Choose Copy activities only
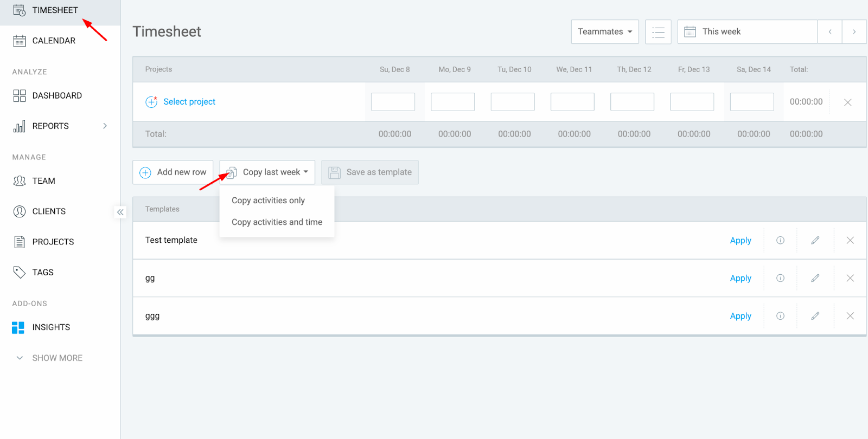 pos(268,201)
